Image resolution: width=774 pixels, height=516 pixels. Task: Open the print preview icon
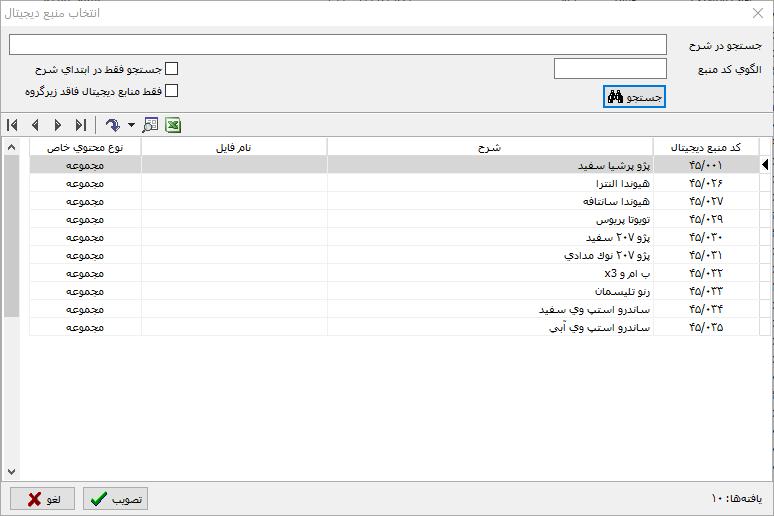coord(150,125)
